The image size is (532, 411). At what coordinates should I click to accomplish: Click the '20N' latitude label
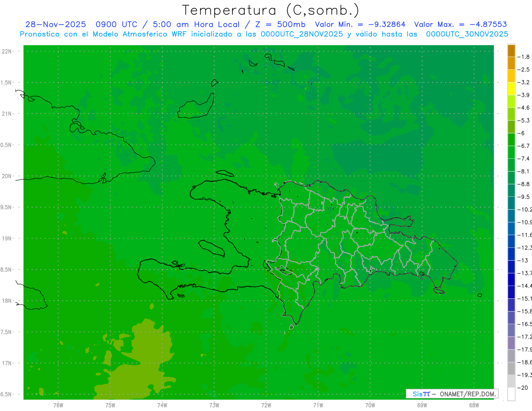(7, 176)
